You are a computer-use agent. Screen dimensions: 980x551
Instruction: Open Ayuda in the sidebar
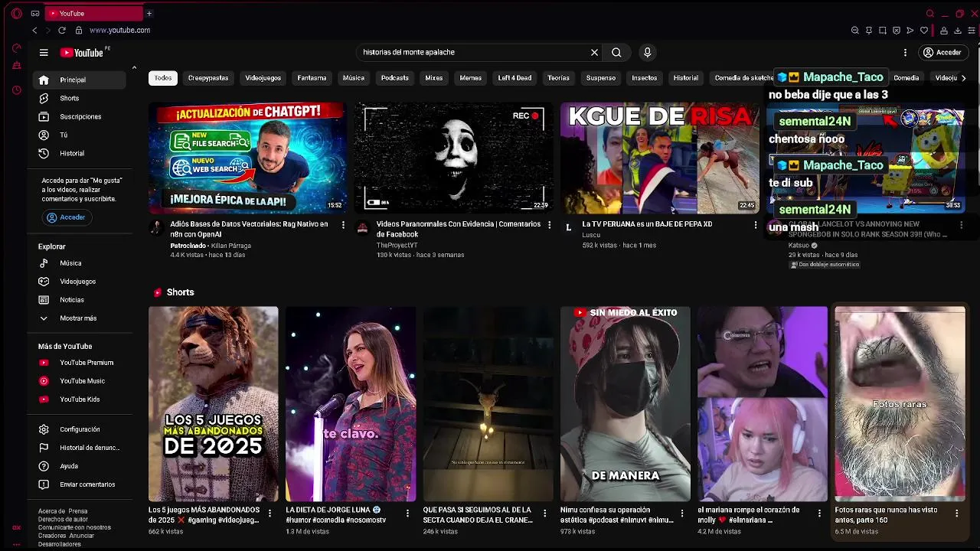pyautogui.click(x=79, y=466)
